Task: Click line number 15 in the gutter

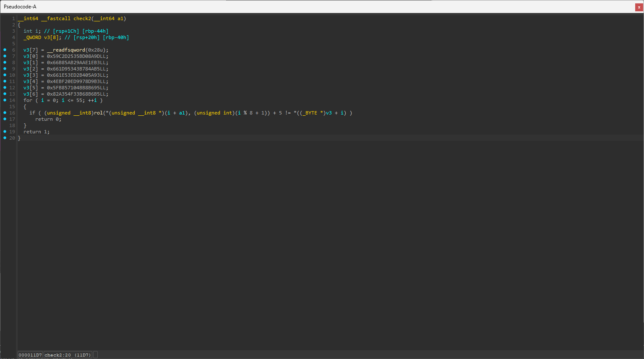Action: tap(12, 107)
